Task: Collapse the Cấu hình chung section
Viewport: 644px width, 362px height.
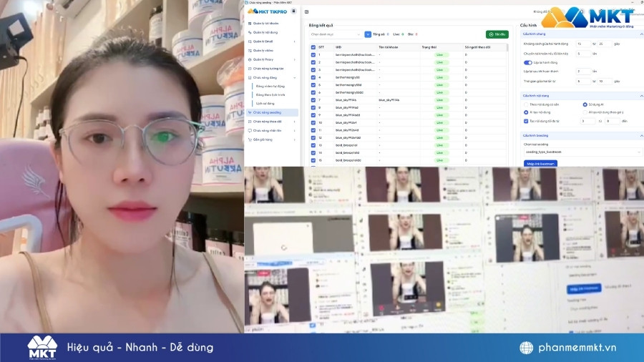Action: [641, 34]
